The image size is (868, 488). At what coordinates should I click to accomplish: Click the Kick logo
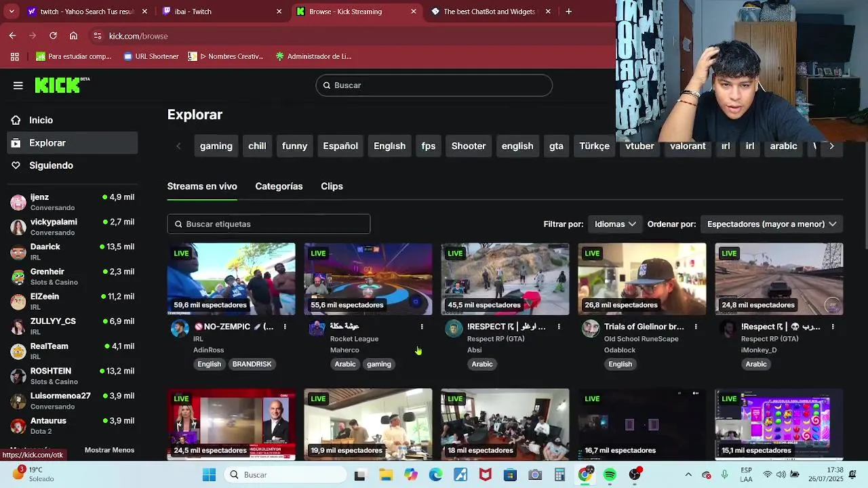[x=62, y=85]
